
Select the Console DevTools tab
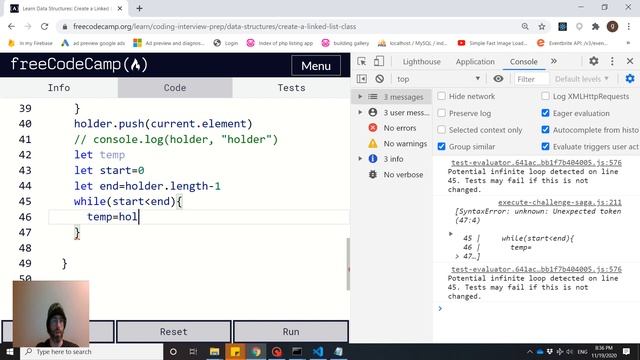point(524,62)
